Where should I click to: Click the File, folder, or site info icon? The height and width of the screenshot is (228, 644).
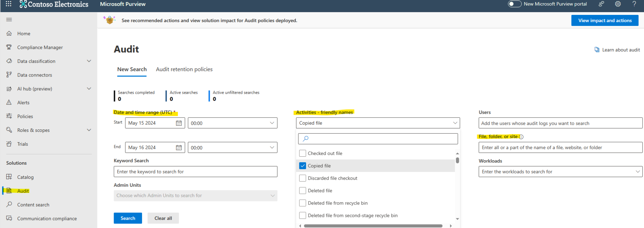(x=521, y=137)
